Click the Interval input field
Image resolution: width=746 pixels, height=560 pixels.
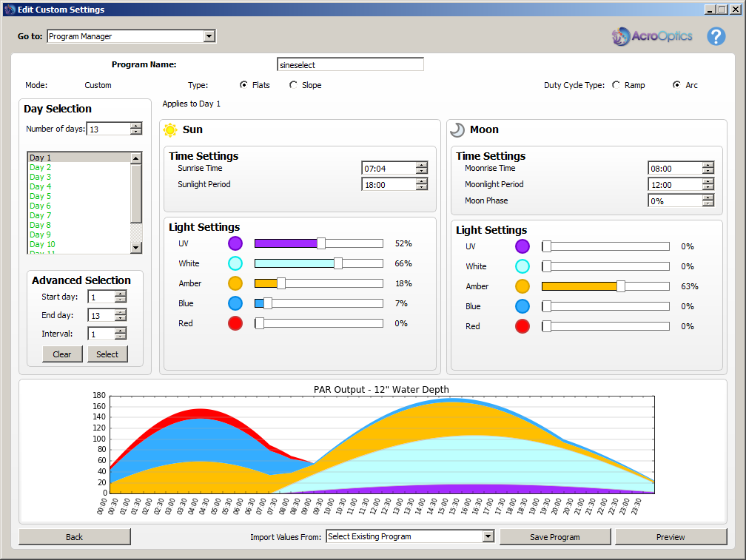[x=102, y=334]
